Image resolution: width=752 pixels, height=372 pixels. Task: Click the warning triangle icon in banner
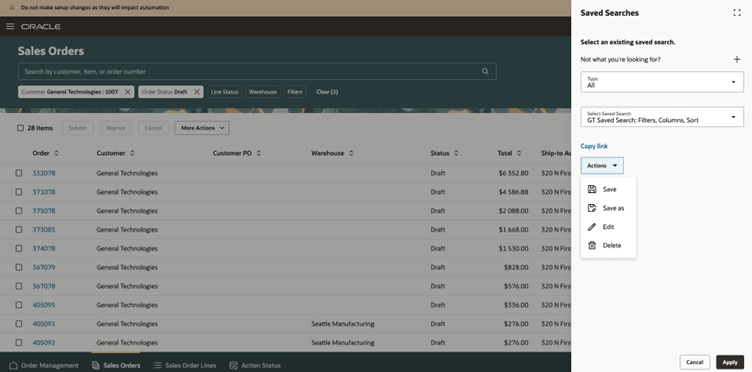tap(12, 8)
